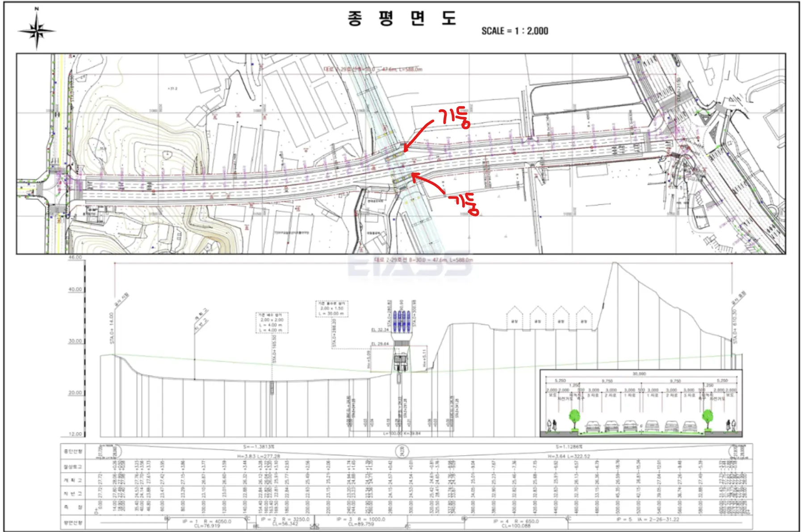This screenshot has width=804, height=532.
Task: Click the SCALE = 1 : 2,000 text
Action: pos(515,31)
